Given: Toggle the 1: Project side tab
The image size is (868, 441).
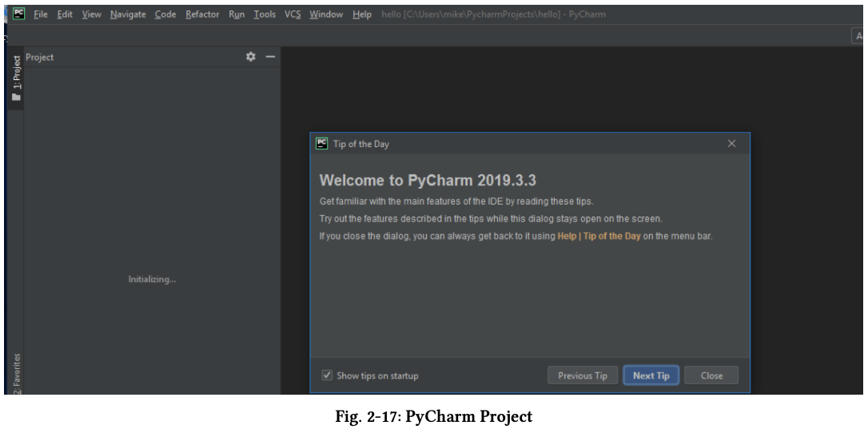Looking at the screenshot, I should (x=16, y=77).
